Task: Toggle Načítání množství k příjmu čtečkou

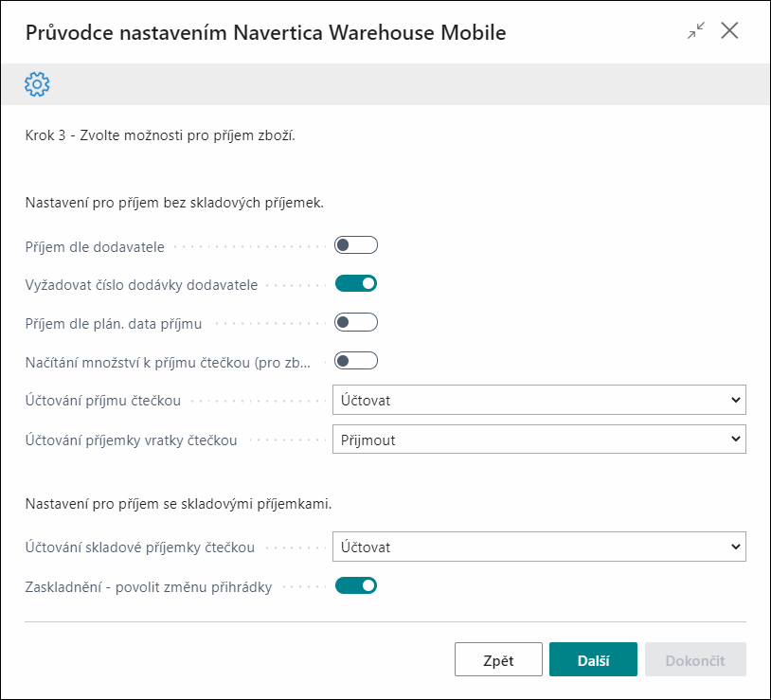Action: pyautogui.click(x=356, y=361)
